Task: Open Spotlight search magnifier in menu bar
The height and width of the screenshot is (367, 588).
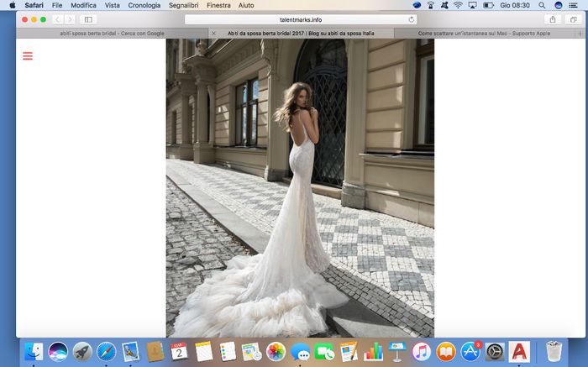Action: (541, 5)
